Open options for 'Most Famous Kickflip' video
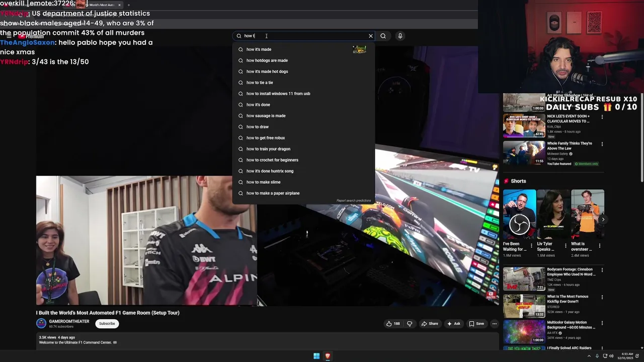The width and height of the screenshot is (644, 362). (x=602, y=297)
